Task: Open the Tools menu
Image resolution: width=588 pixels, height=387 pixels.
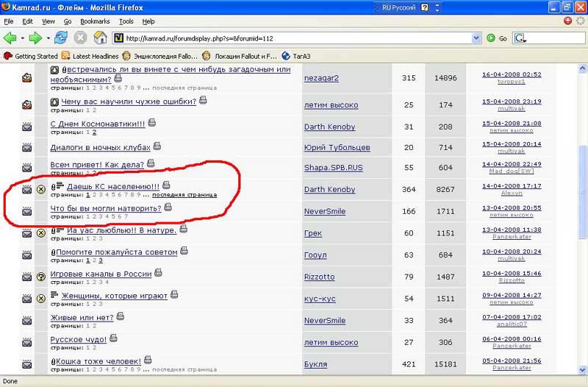Action: (x=126, y=22)
